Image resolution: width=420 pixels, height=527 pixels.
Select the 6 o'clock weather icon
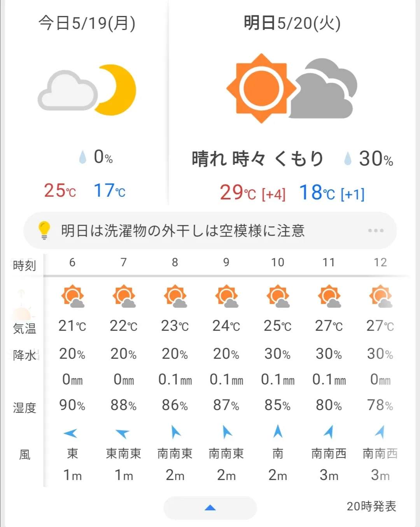click(x=73, y=296)
